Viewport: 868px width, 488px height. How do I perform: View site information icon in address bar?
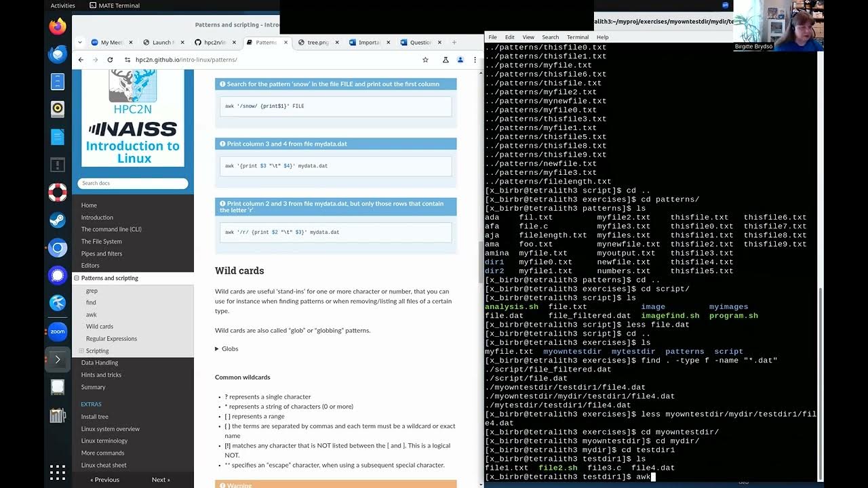click(127, 60)
